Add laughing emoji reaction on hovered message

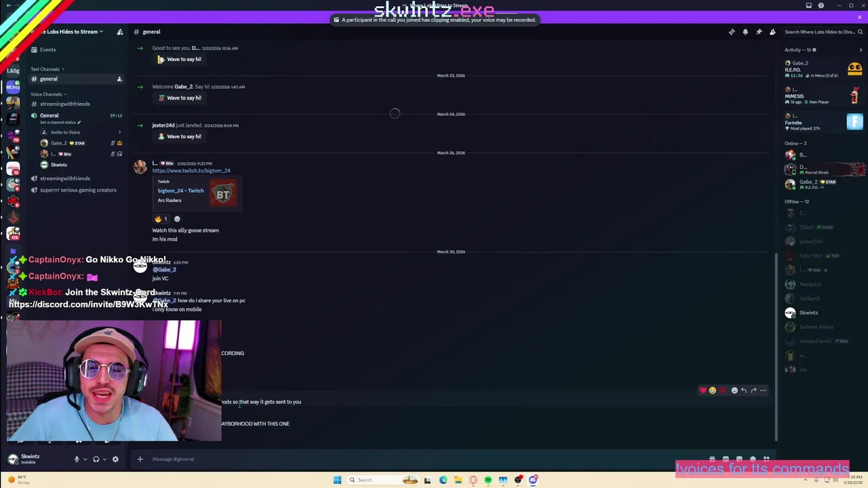click(x=713, y=390)
